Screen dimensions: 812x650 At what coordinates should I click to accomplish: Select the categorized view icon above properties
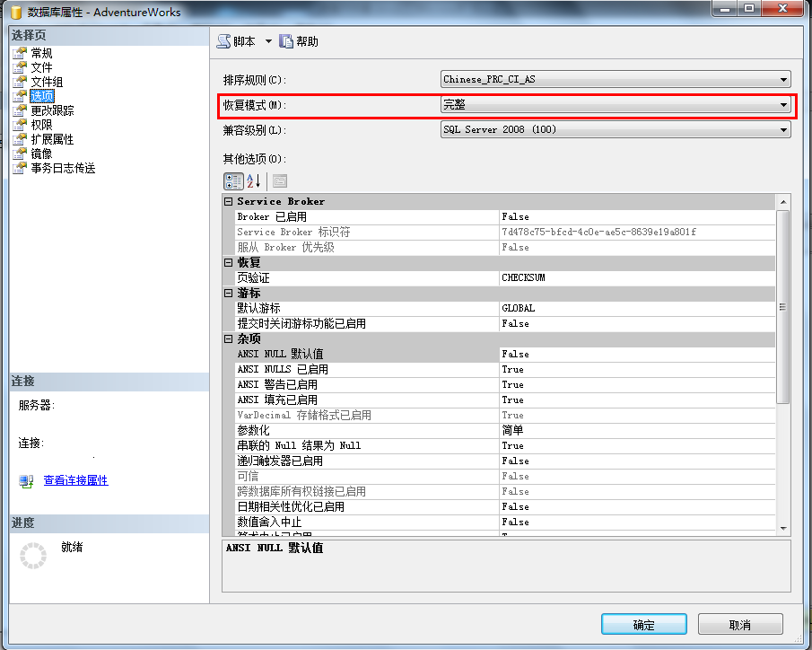(232, 180)
